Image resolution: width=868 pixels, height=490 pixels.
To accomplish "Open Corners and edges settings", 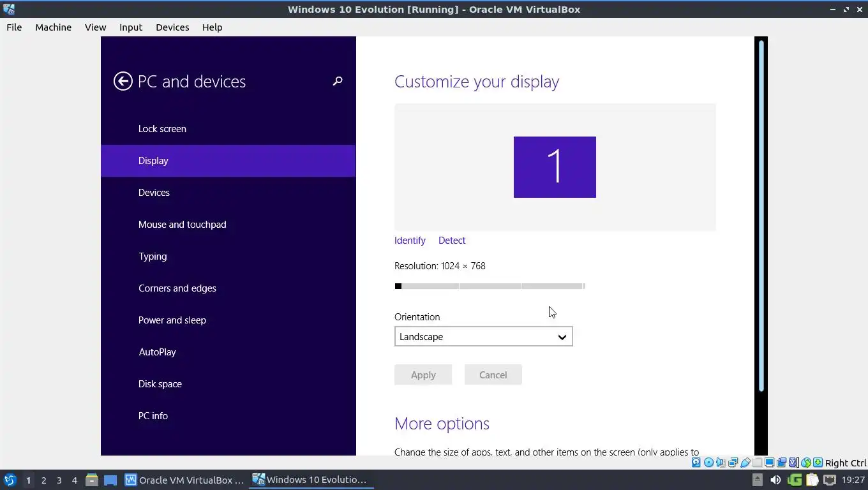I will [x=228, y=288].
